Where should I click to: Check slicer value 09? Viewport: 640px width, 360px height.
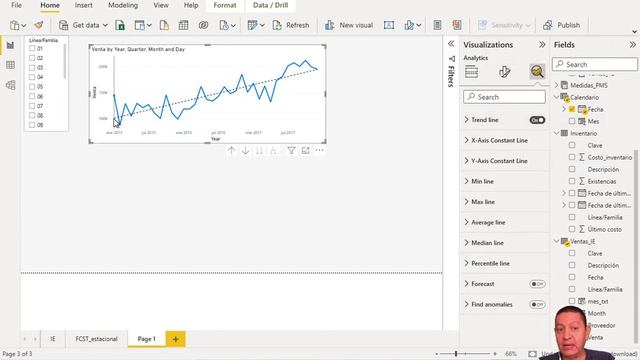click(x=32, y=125)
